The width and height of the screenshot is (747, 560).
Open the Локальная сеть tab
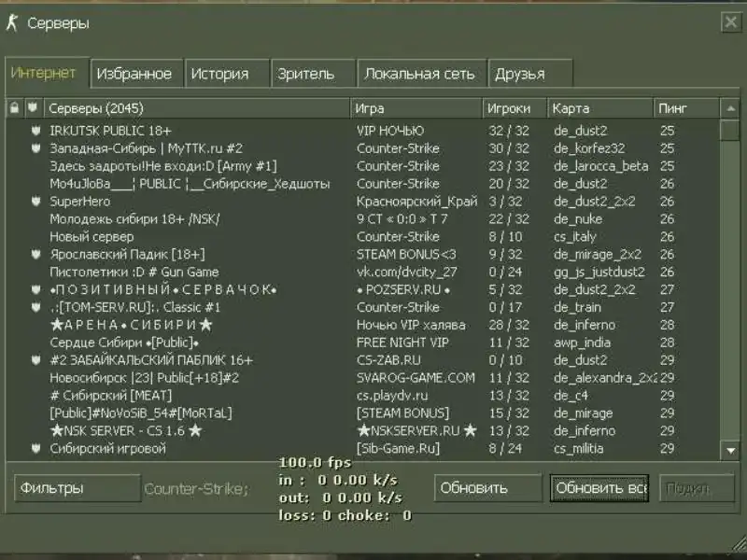coord(422,74)
